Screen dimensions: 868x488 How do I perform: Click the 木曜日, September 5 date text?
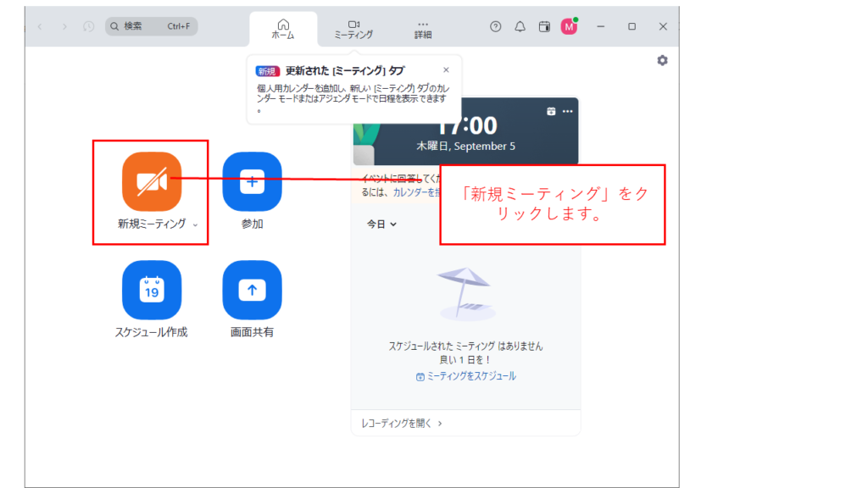(465, 146)
